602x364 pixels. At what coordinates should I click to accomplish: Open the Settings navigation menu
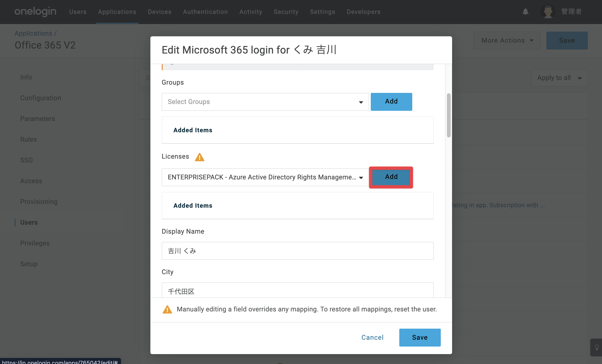[x=322, y=12]
